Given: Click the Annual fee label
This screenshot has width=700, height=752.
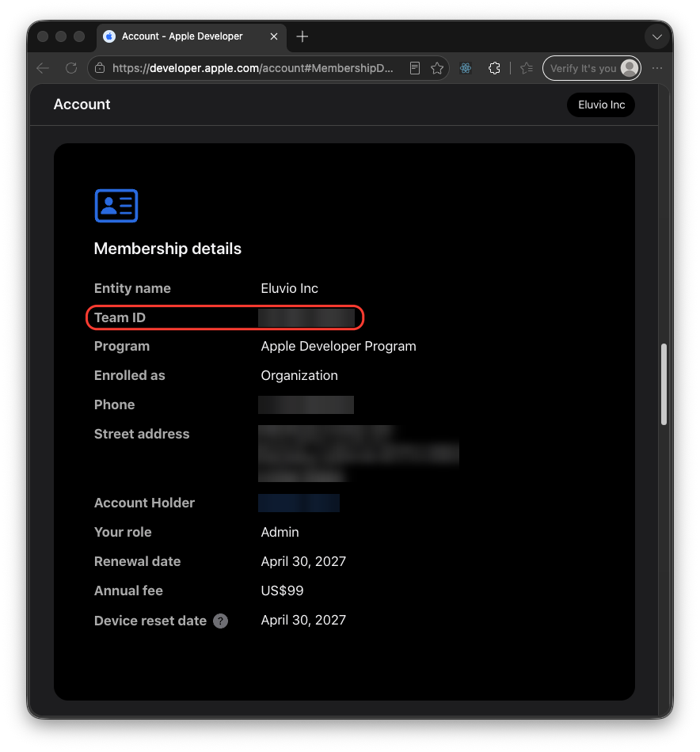Looking at the screenshot, I should click(128, 591).
